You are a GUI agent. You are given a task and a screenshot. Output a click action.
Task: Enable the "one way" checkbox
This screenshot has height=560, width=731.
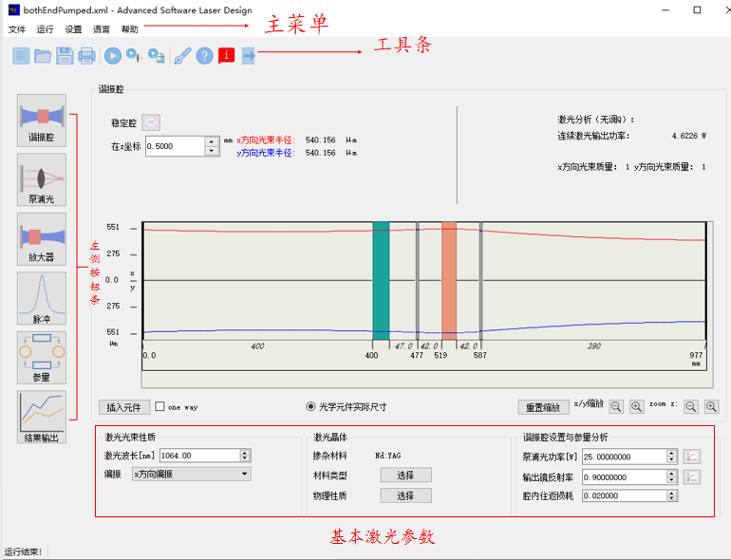pyautogui.click(x=160, y=407)
